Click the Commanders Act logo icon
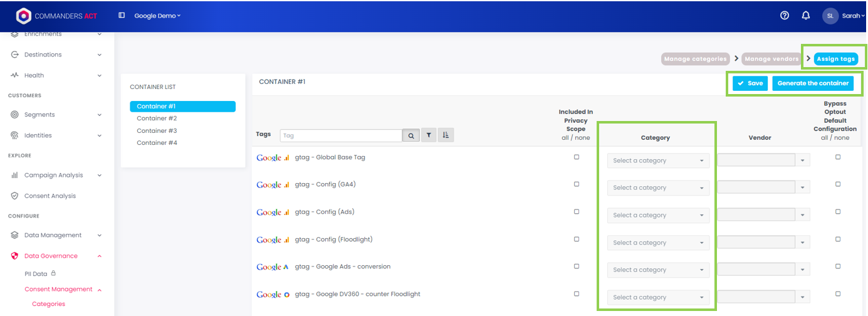 click(x=23, y=16)
